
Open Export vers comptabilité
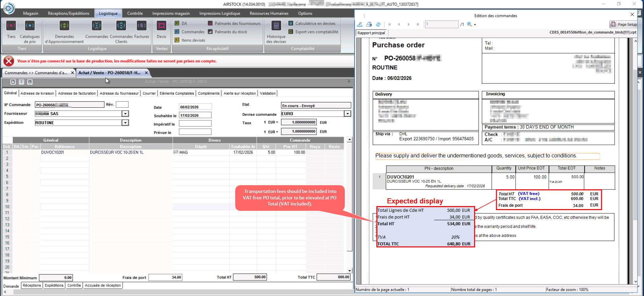click(313, 32)
